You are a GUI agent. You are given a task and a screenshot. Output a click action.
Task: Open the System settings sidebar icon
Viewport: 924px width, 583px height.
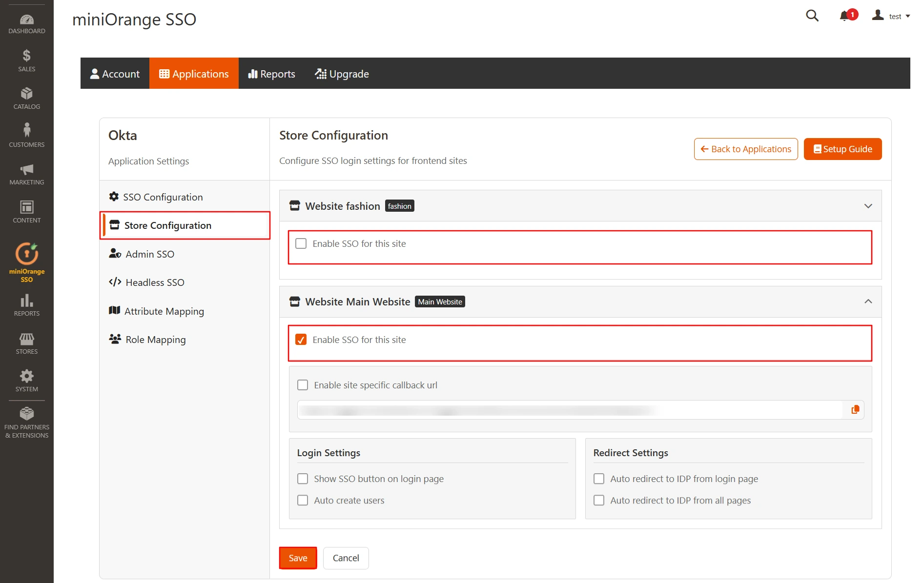click(26, 380)
